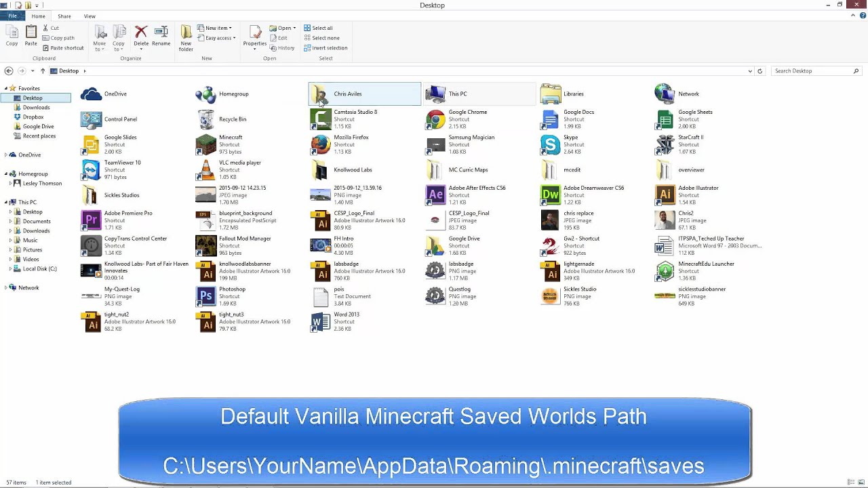Select the Gw2 - Shortcut icon
This screenshot has width=868, height=488.
(x=551, y=245)
